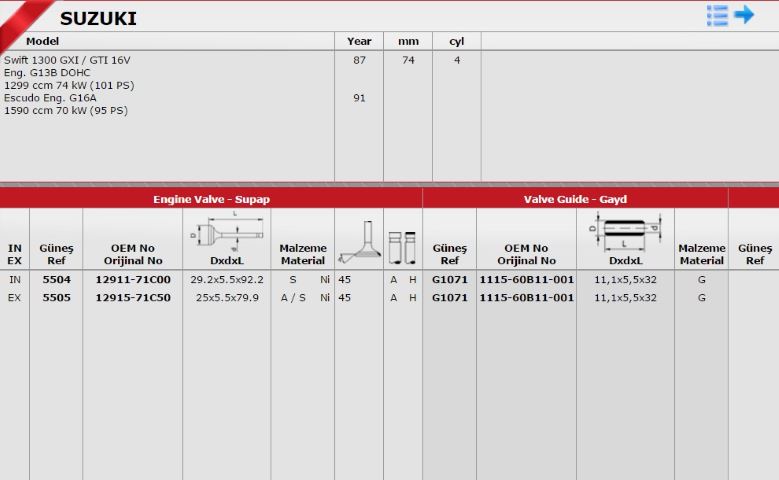
Task: Open the list view icon
Action: (x=717, y=15)
